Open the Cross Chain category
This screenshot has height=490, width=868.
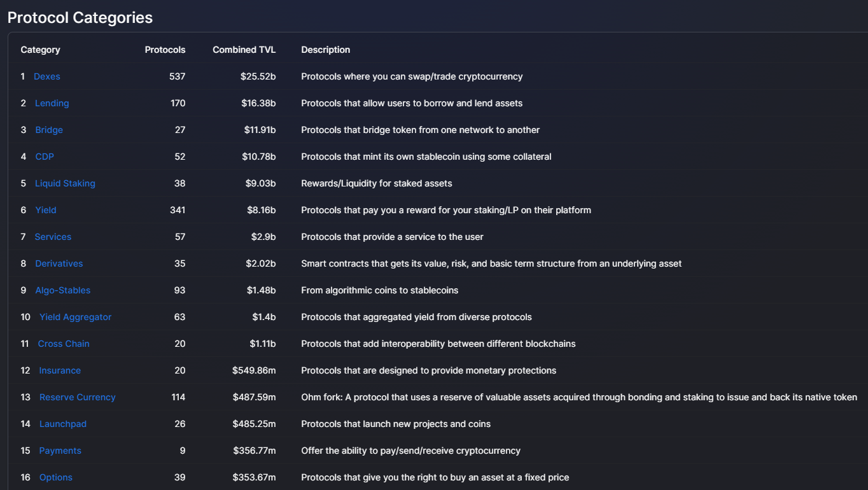64,344
